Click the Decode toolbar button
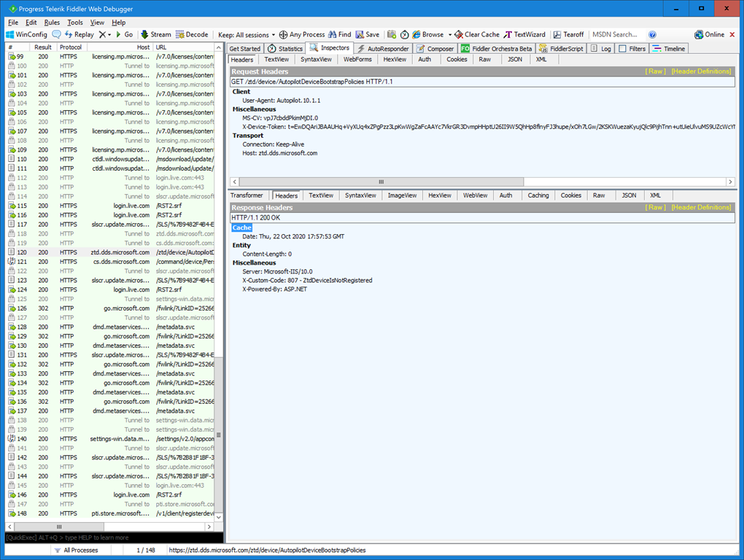Viewport: 744px width, 560px height. coord(192,34)
